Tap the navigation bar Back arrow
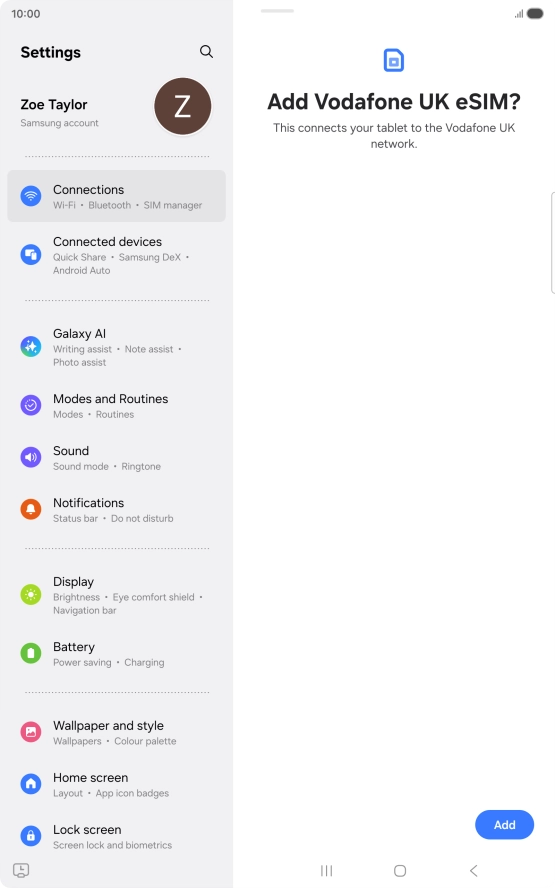Screen dimensions: 555x888 (473, 870)
